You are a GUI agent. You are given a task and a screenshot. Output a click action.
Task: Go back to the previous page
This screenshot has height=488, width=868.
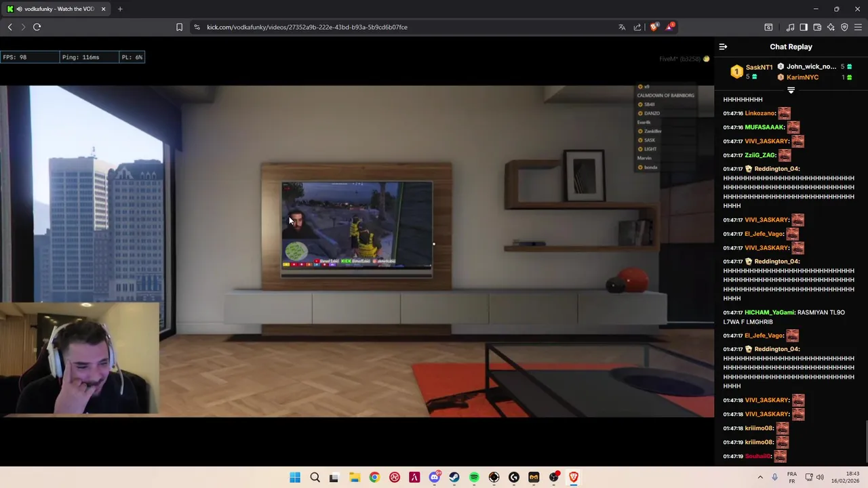pyautogui.click(x=9, y=27)
